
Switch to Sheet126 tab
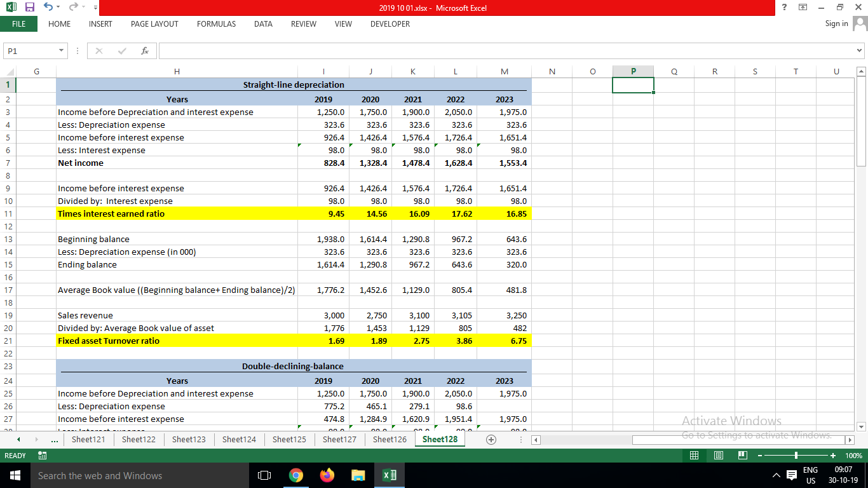[390, 439]
